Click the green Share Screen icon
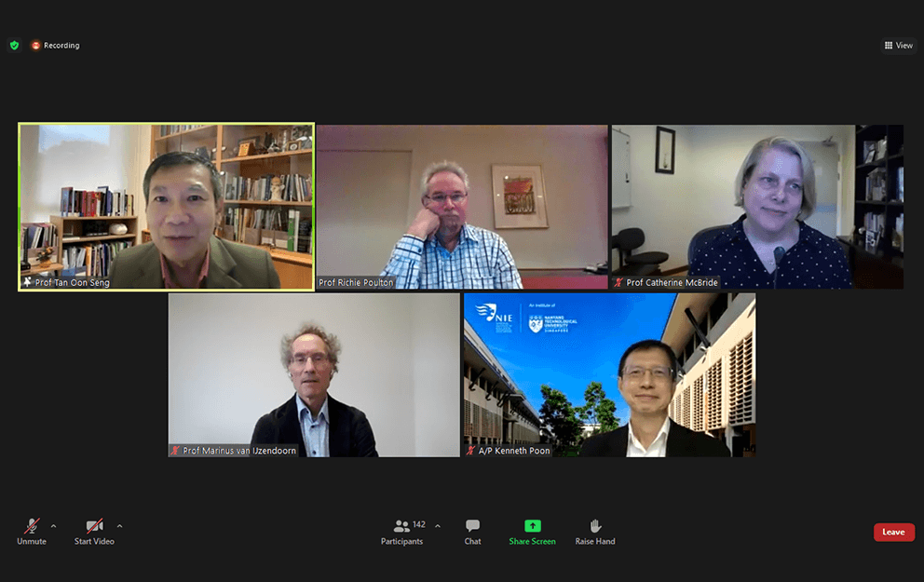The width and height of the screenshot is (924, 582). point(533,525)
